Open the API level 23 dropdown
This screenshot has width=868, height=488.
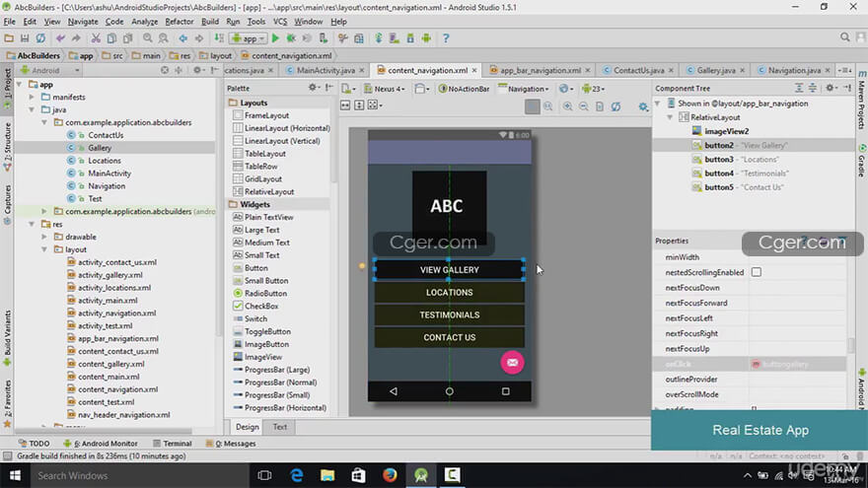point(594,89)
